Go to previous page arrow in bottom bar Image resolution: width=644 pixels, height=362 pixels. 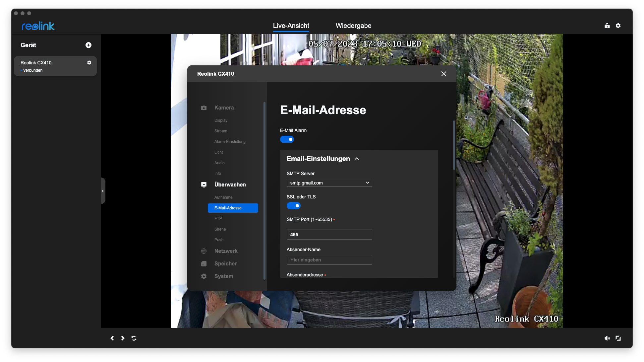click(112, 338)
